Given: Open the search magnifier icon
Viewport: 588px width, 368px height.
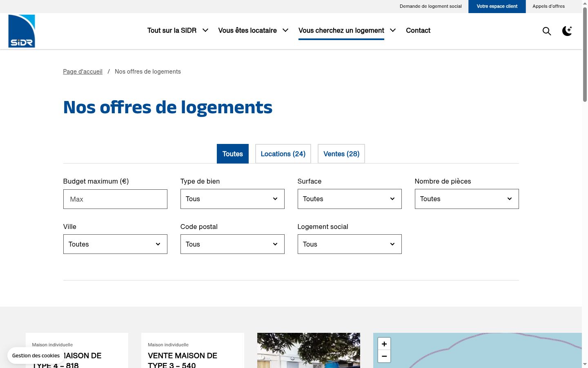Looking at the screenshot, I should click(547, 31).
